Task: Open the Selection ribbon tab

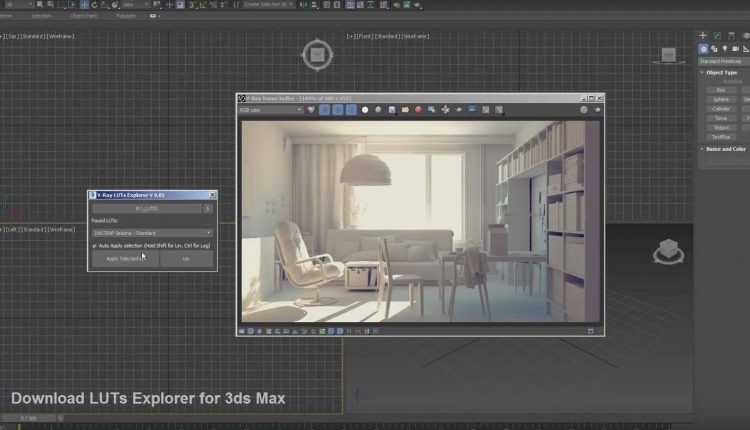Action: pos(41,16)
